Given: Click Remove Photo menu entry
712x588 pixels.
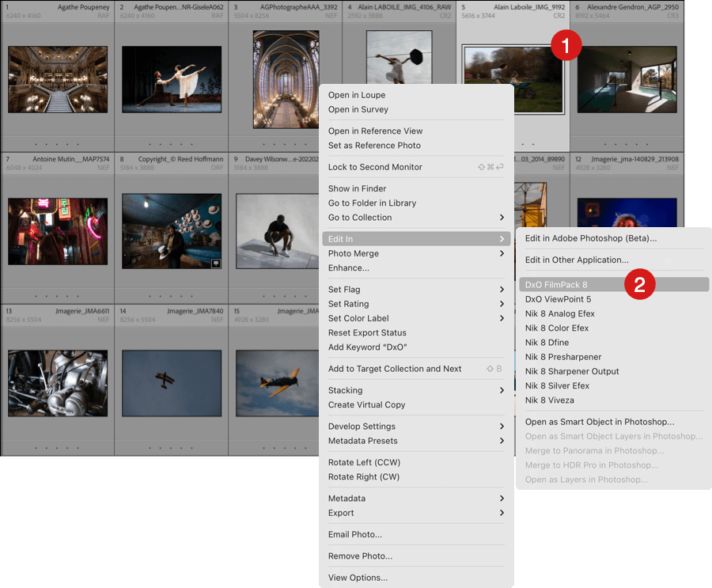Looking at the screenshot, I should [x=360, y=556].
